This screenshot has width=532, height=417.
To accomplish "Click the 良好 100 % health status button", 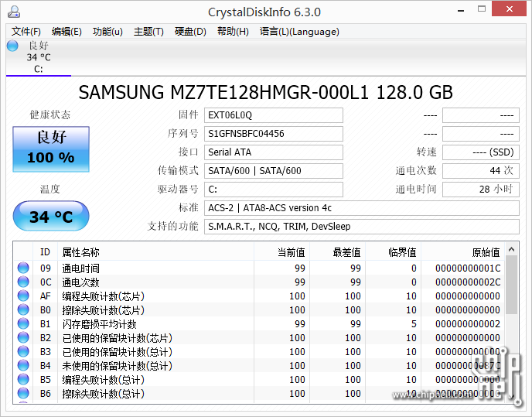I will [51, 149].
